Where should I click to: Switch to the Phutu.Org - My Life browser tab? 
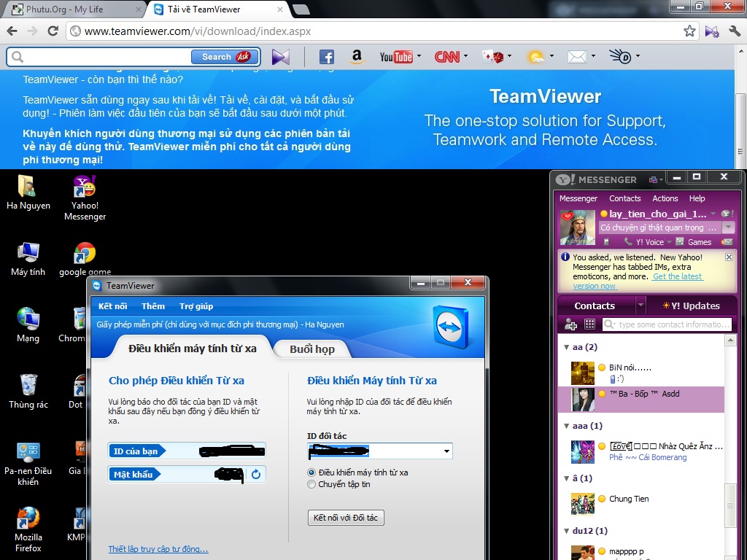[x=73, y=9]
